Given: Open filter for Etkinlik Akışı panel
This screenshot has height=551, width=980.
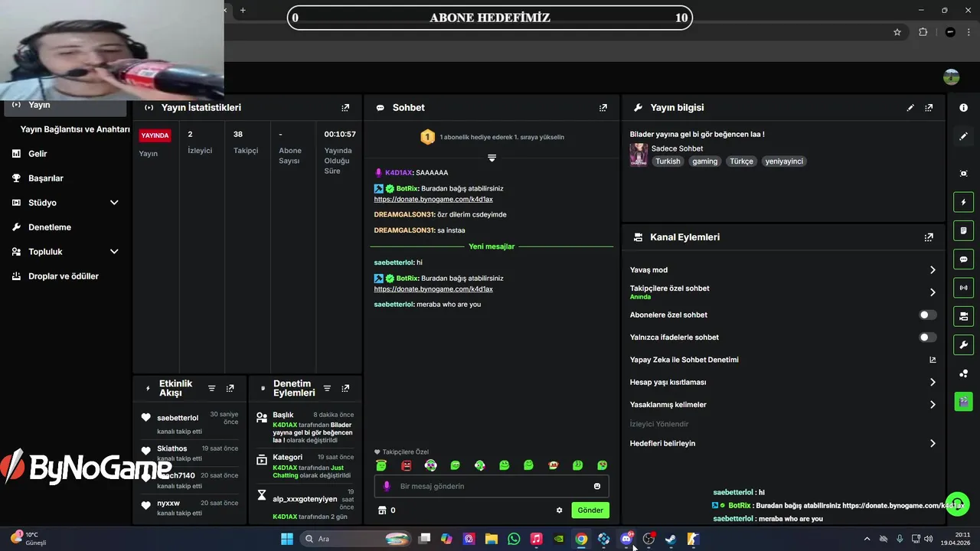Looking at the screenshot, I should pyautogui.click(x=212, y=389).
